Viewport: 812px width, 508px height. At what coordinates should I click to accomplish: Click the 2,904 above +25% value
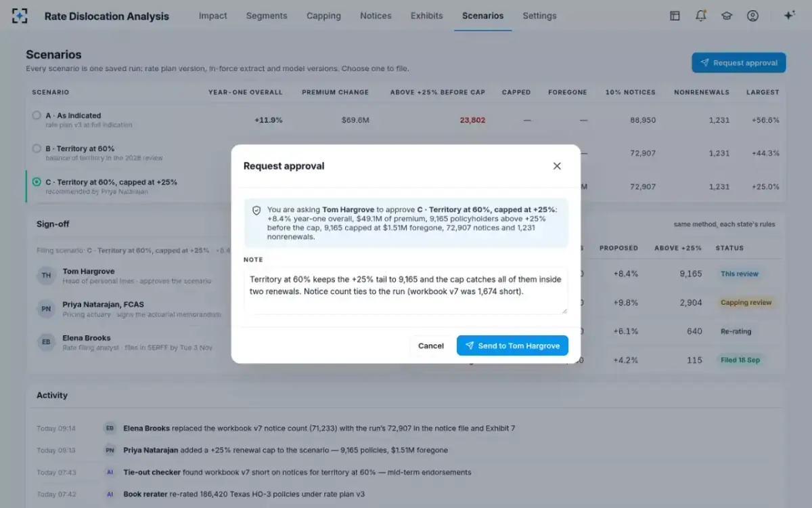[x=690, y=303]
